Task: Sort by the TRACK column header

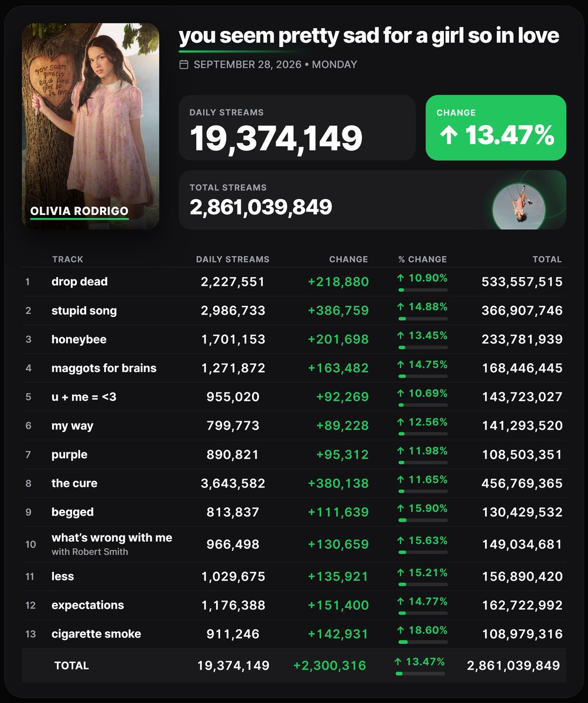Action: pos(68,259)
